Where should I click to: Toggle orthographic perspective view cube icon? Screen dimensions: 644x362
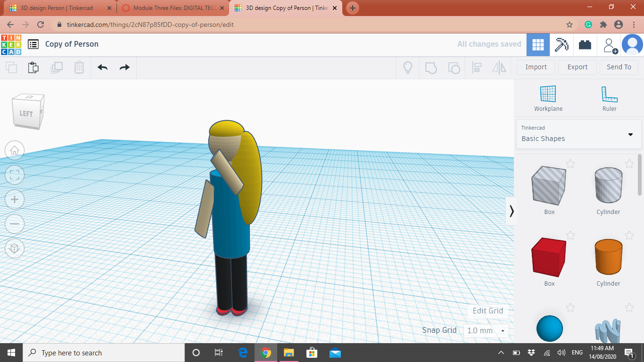coord(15,248)
